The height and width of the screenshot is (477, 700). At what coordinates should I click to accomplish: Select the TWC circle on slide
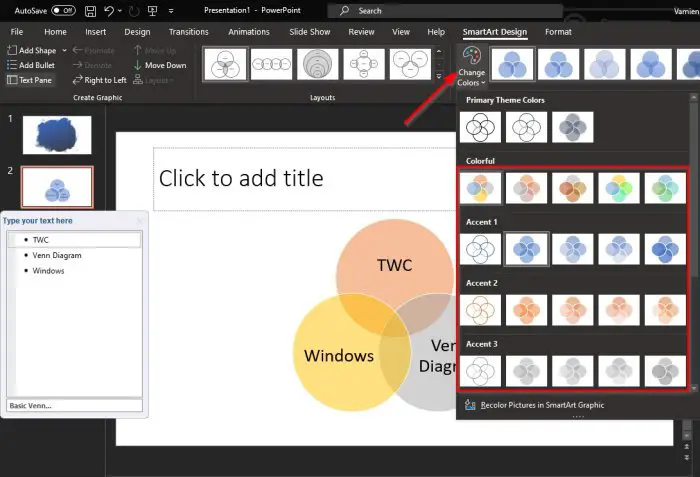click(395, 265)
